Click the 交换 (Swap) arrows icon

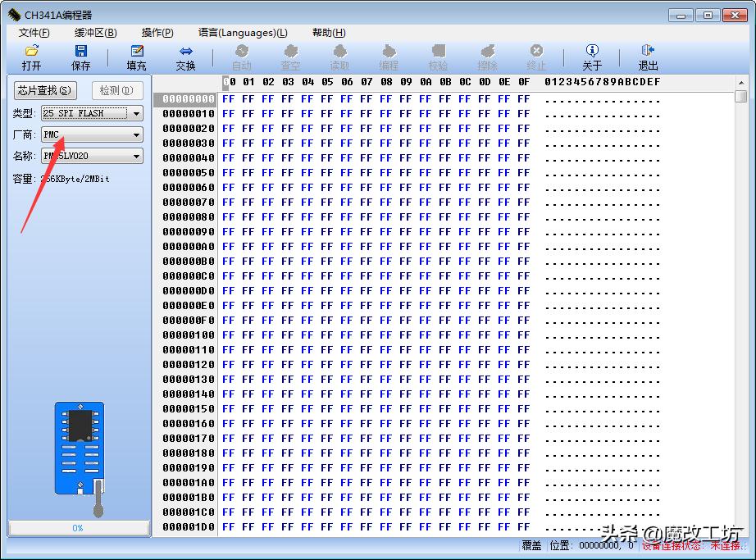pyautogui.click(x=185, y=51)
